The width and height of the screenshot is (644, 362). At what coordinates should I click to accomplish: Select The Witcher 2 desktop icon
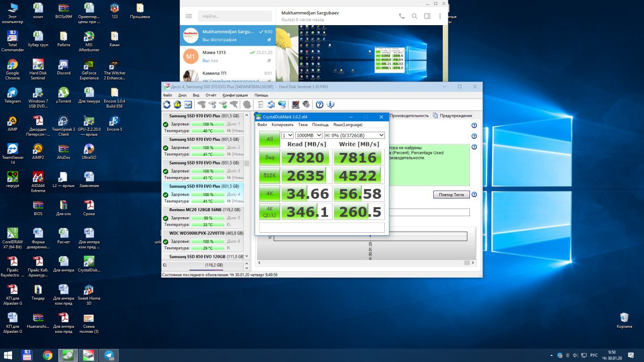[x=115, y=69]
